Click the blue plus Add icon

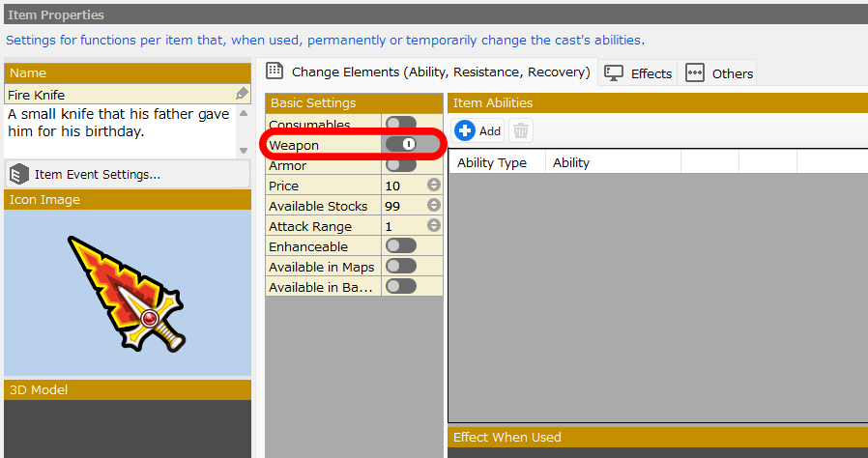pos(465,131)
